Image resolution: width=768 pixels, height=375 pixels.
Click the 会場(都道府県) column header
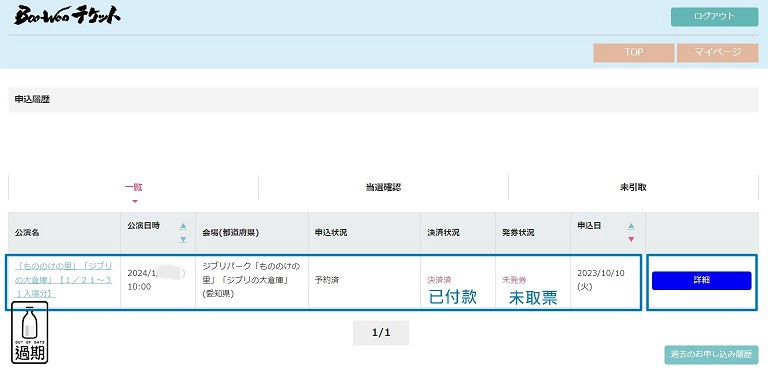pyautogui.click(x=252, y=233)
